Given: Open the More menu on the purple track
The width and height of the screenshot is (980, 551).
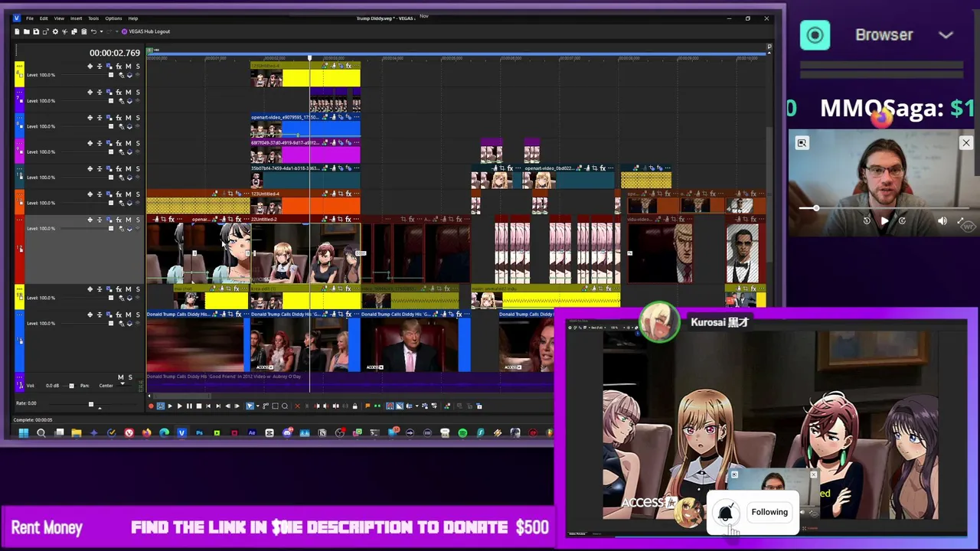Looking at the screenshot, I should pos(21,91).
